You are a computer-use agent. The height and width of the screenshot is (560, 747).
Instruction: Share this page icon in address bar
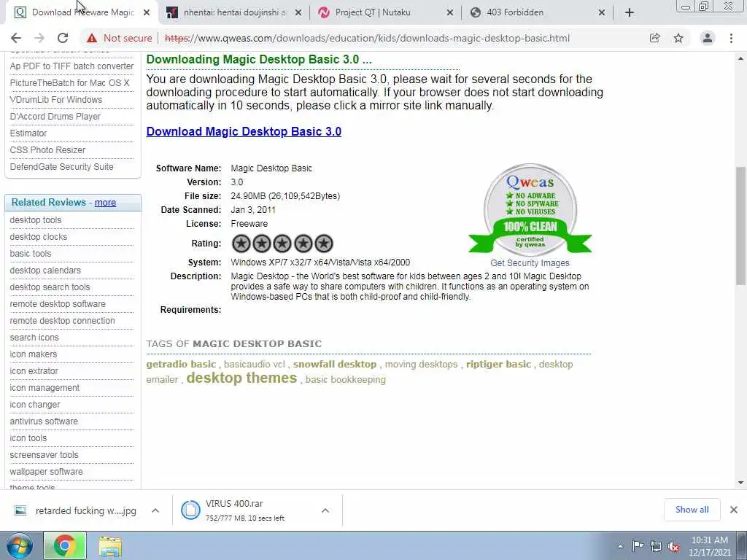(654, 38)
